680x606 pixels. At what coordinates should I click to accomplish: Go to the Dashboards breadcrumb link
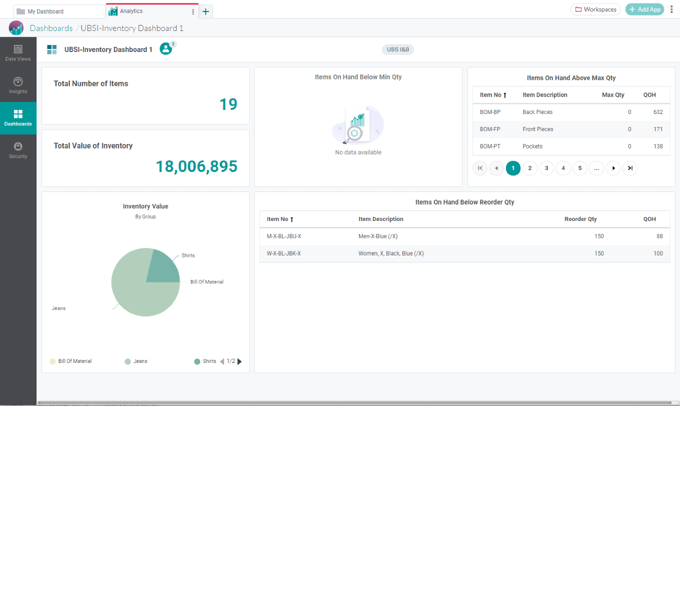pos(51,28)
